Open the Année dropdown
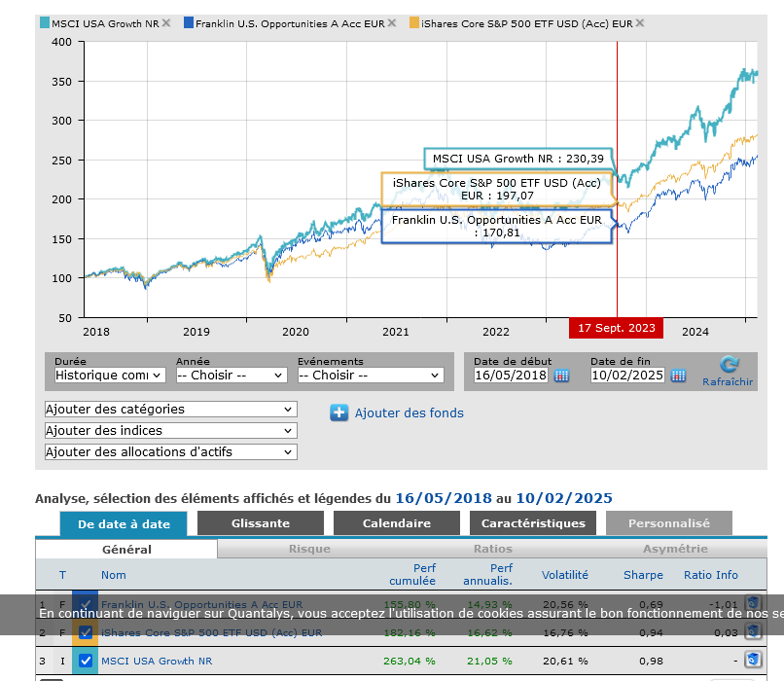The height and width of the screenshot is (681, 784). coord(232,375)
